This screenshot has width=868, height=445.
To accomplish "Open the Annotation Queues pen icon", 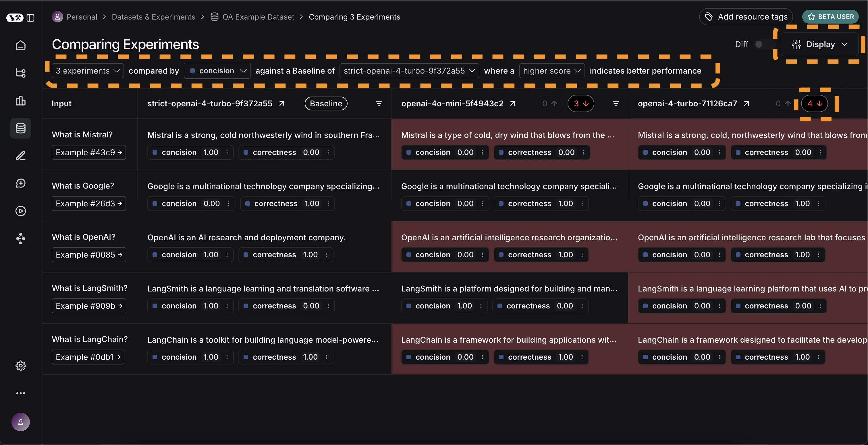I will coord(21,156).
